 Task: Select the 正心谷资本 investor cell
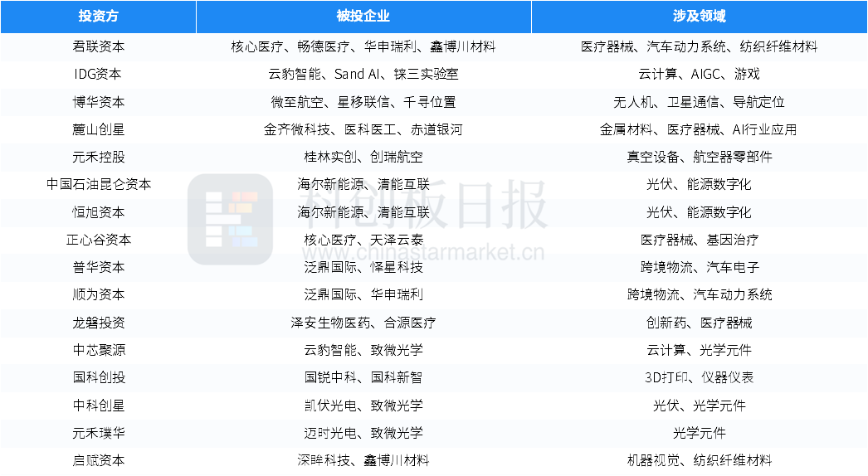99,240
